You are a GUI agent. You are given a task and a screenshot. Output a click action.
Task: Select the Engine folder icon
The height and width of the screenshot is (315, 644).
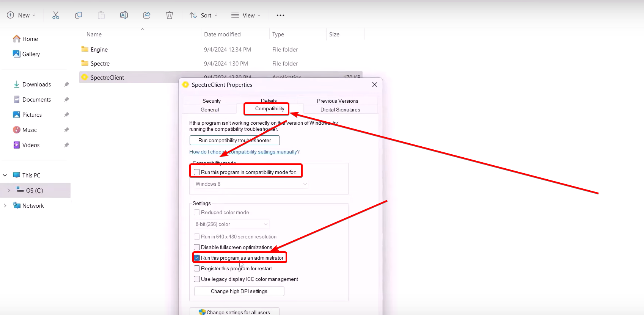pyautogui.click(x=85, y=49)
